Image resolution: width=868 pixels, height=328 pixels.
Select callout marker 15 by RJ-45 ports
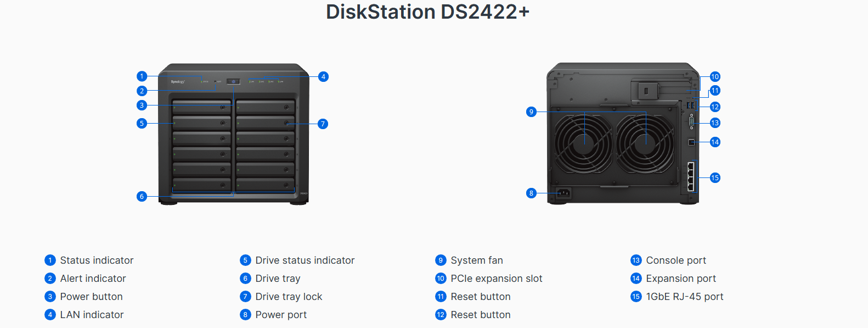coord(715,178)
